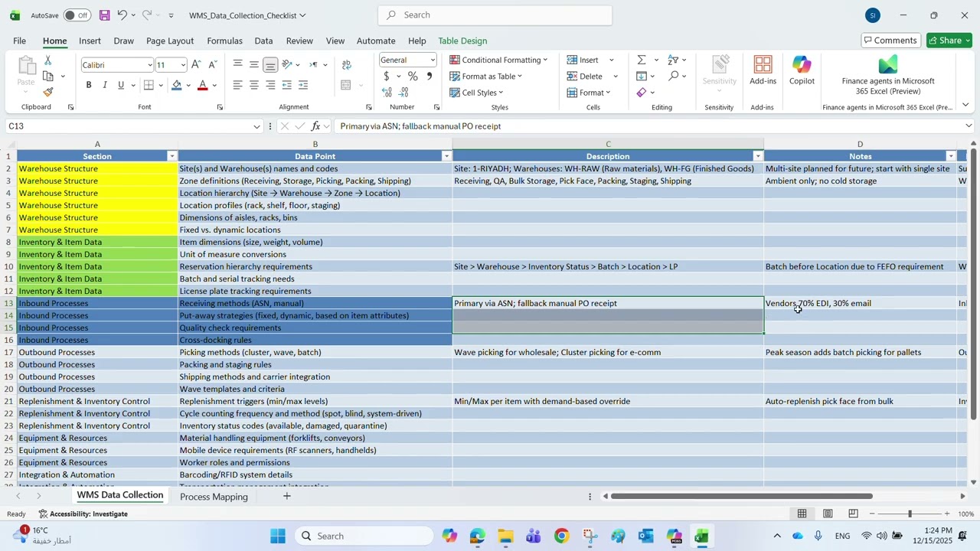Open the Number Format combo box
This screenshot has width=980, height=551.
[408, 60]
